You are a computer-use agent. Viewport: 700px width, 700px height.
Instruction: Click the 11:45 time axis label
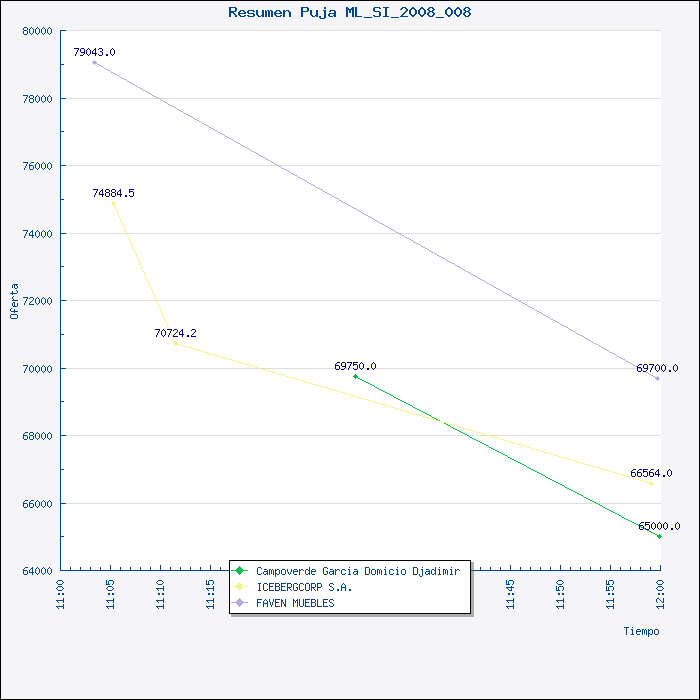[510, 594]
